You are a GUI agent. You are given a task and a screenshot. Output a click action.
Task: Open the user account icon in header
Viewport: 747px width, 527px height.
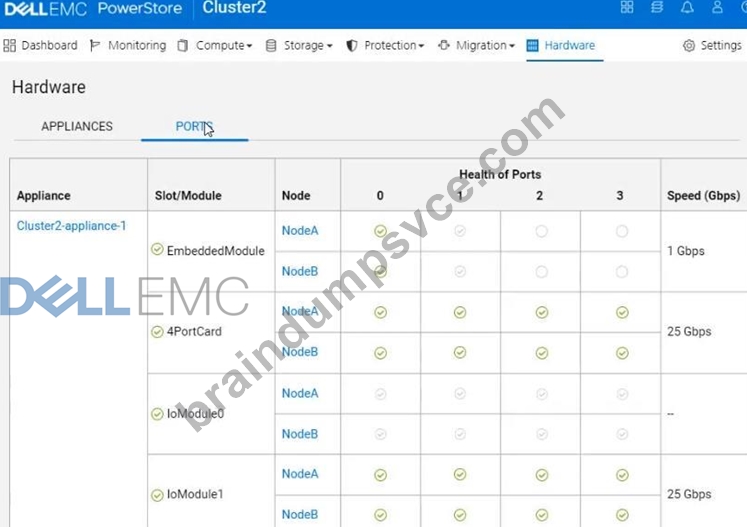pos(717,7)
